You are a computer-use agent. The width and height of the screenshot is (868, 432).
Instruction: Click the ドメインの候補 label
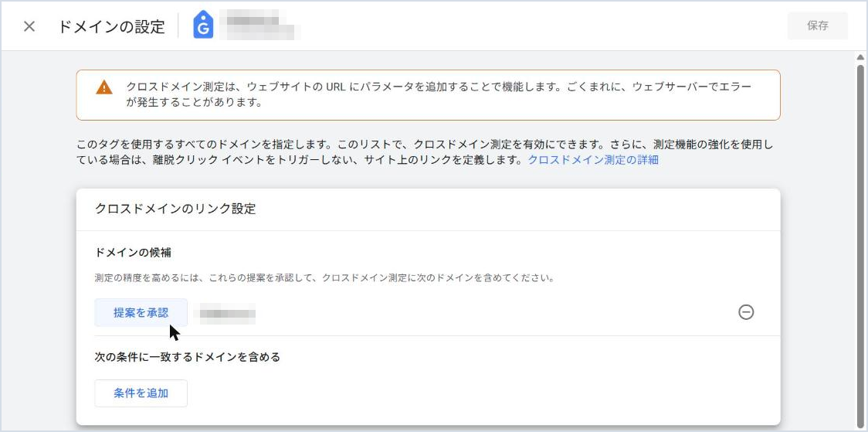[133, 253]
